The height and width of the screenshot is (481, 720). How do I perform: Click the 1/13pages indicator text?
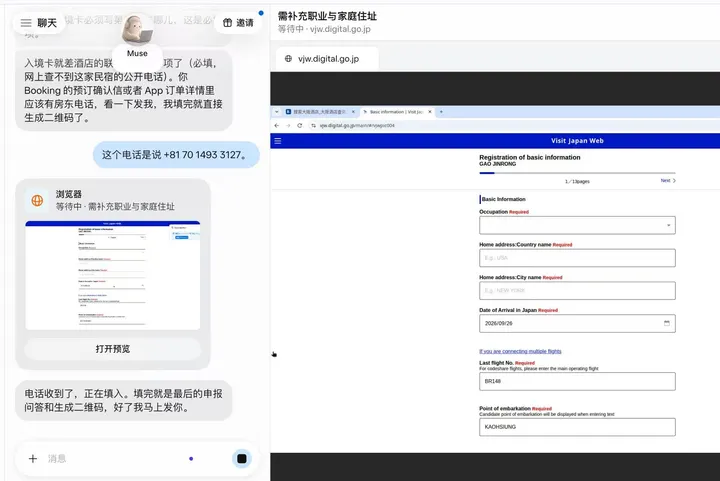point(577,181)
